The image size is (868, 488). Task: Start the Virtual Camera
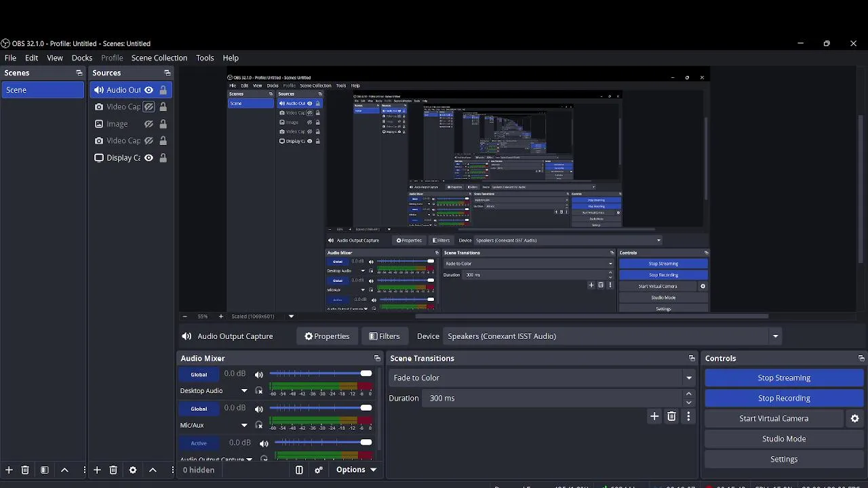(774, 418)
